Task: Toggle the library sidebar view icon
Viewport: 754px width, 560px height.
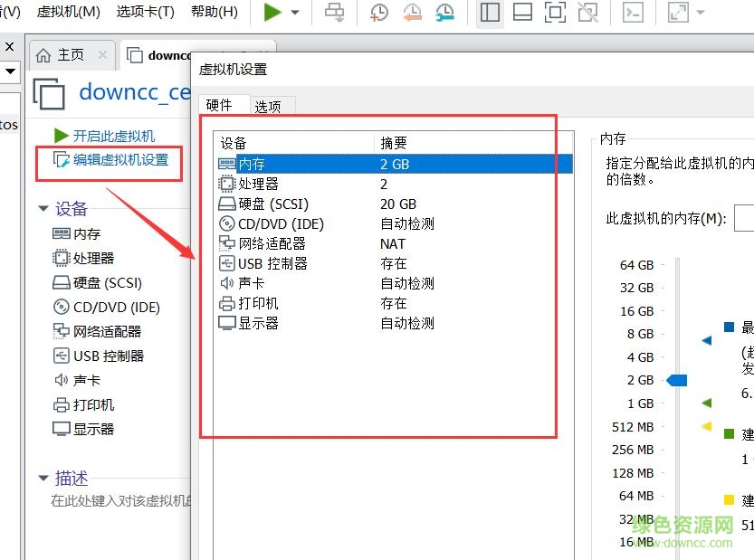Action: [x=490, y=13]
